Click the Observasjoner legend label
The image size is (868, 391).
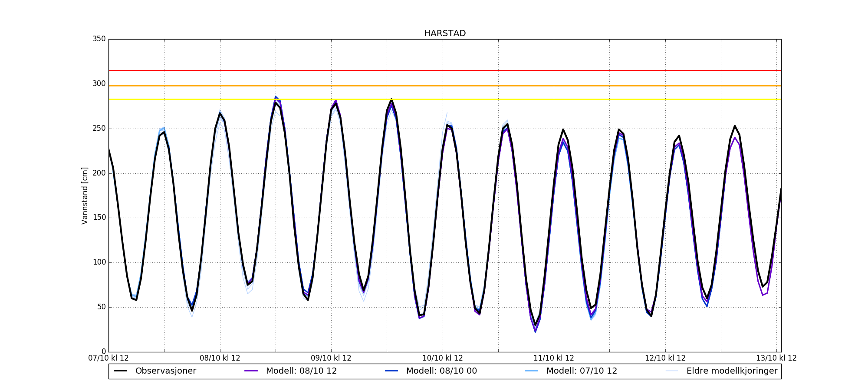point(165,371)
